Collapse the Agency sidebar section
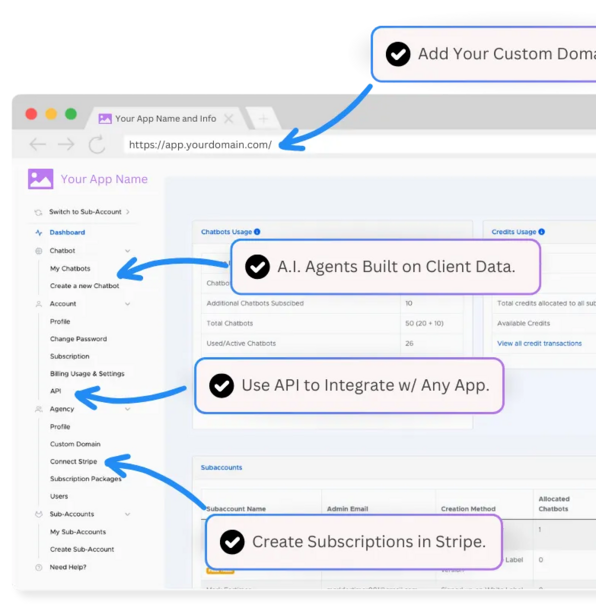Viewport: 596px width, 608px height. pyautogui.click(x=128, y=409)
